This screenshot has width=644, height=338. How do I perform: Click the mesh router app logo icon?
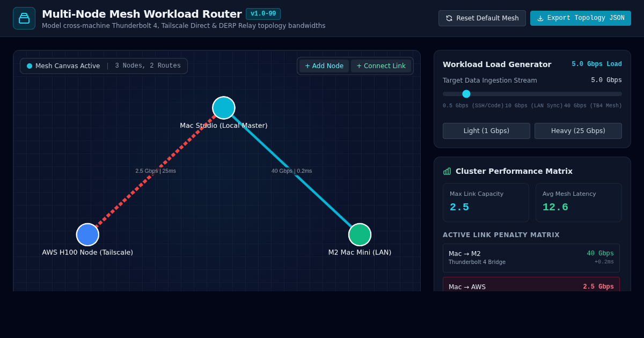24,18
